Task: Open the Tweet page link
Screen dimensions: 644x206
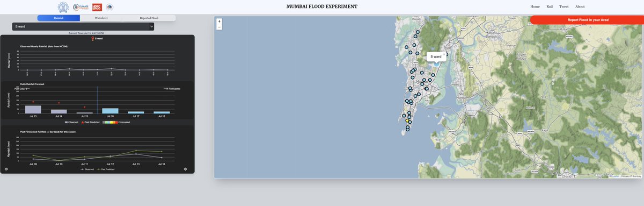Action: coord(564,6)
